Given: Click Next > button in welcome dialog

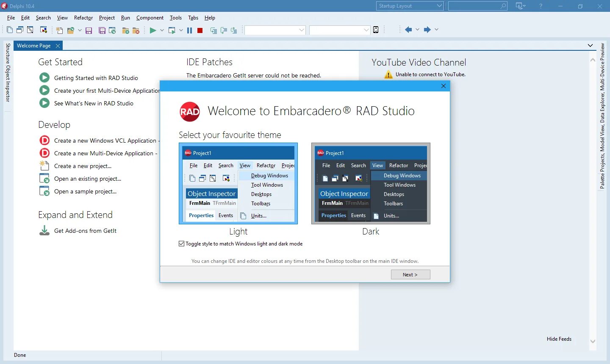Looking at the screenshot, I should tap(410, 275).
